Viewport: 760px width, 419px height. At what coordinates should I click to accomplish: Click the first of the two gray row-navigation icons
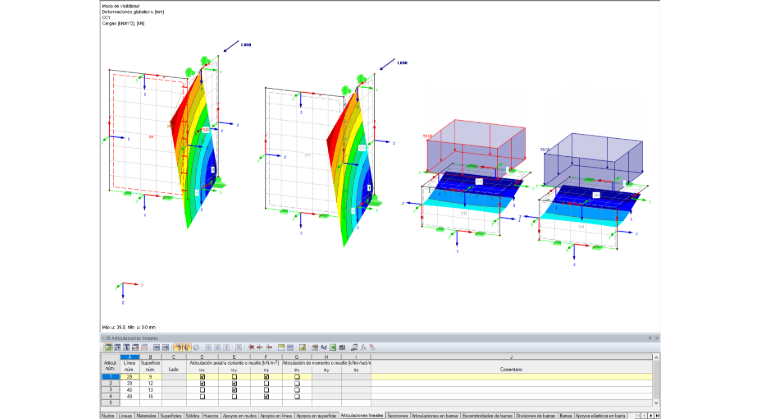click(157, 347)
